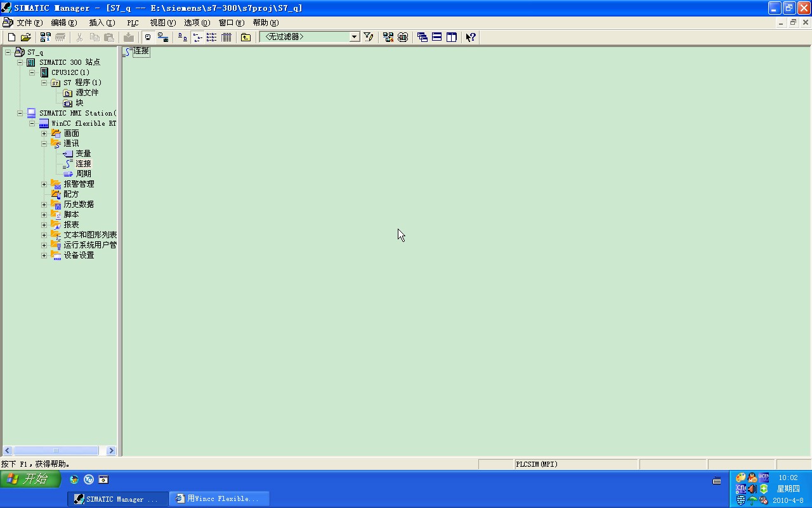812x508 pixels.
Task: Select 变量 in the project tree
Action: [x=83, y=154]
